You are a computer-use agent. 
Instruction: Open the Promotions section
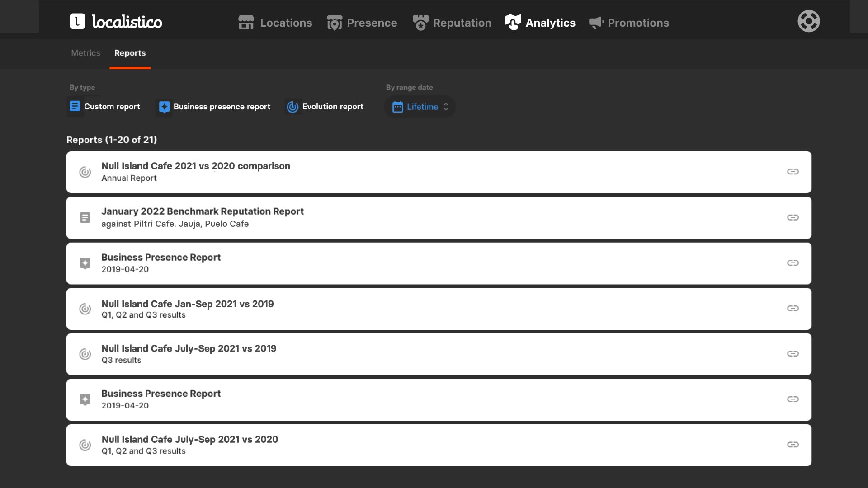pyautogui.click(x=629, y=23)
